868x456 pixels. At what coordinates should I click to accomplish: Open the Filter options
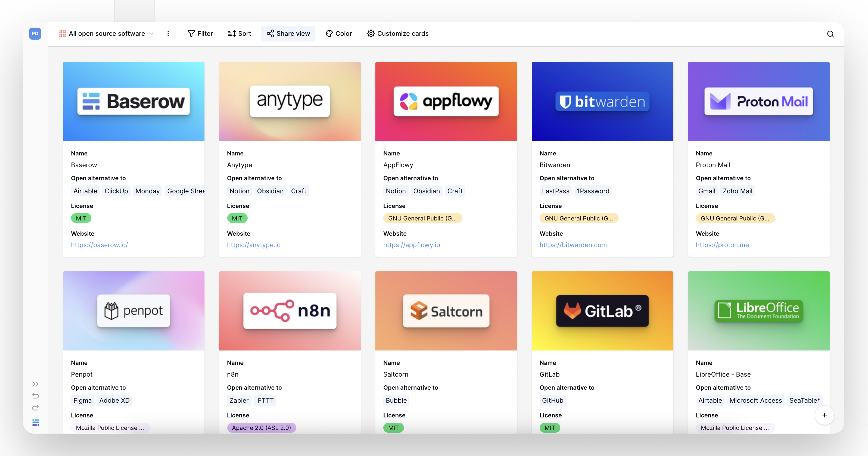tap(200, 33)
